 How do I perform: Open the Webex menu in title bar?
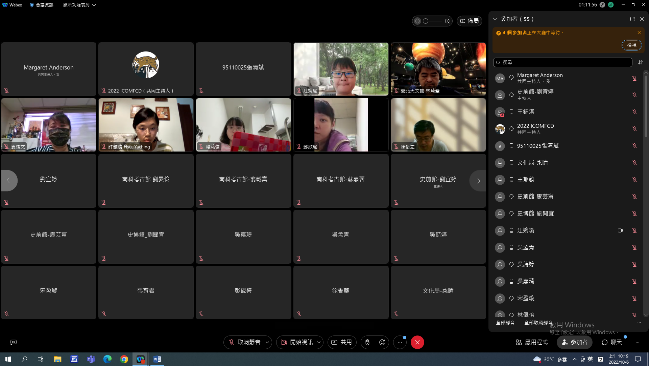[x=12, y=5]
